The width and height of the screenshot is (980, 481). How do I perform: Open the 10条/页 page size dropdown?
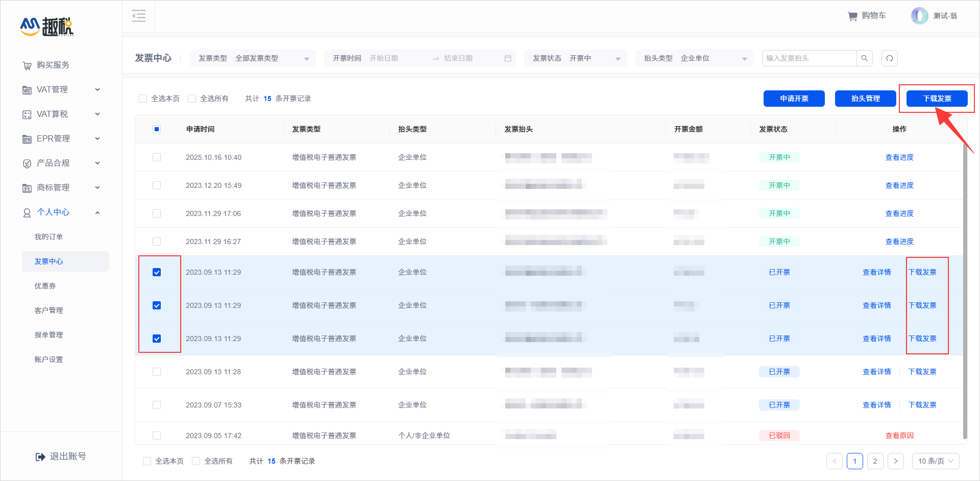coord(936,461)
